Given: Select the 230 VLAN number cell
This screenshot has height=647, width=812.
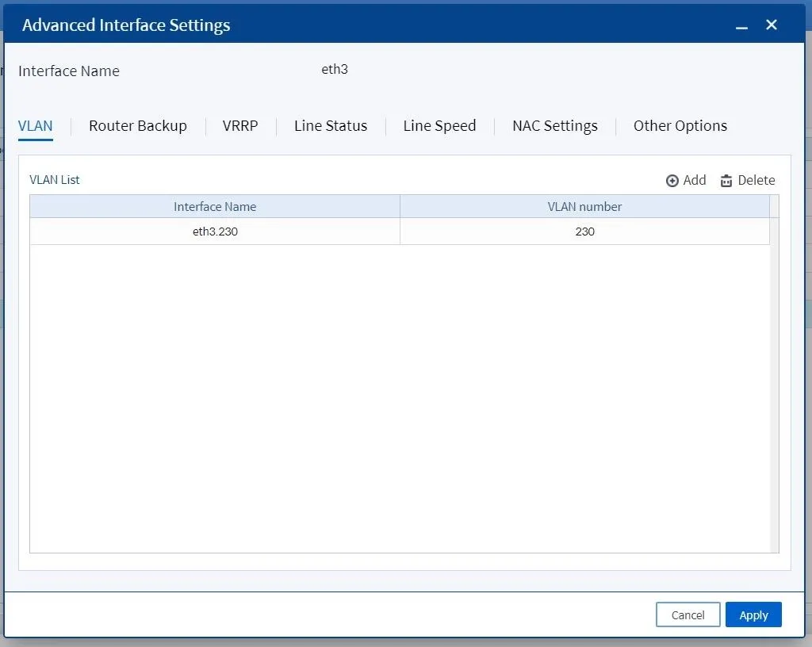Looking at the screenshot, I should point(584,232).
